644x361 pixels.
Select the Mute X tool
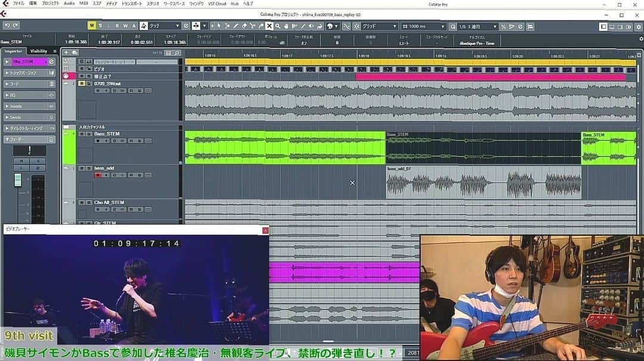click(269, 26)
